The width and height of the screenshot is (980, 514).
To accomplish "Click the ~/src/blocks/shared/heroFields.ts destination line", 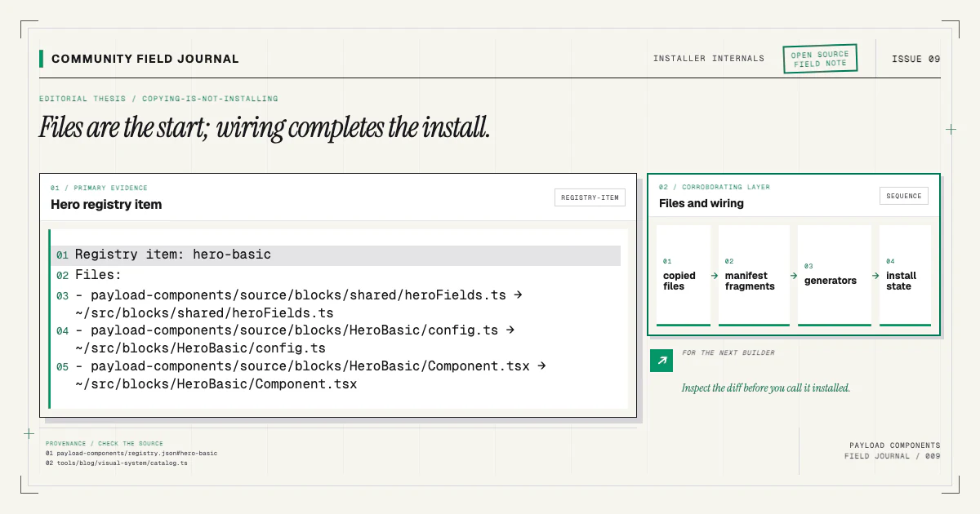I will (x=204, y=312).
